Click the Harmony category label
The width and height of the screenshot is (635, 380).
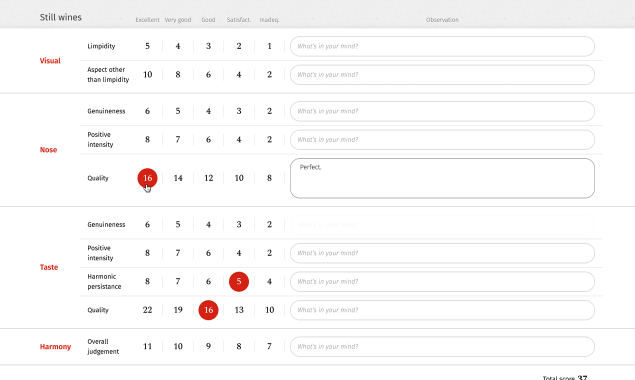[55, 347]
